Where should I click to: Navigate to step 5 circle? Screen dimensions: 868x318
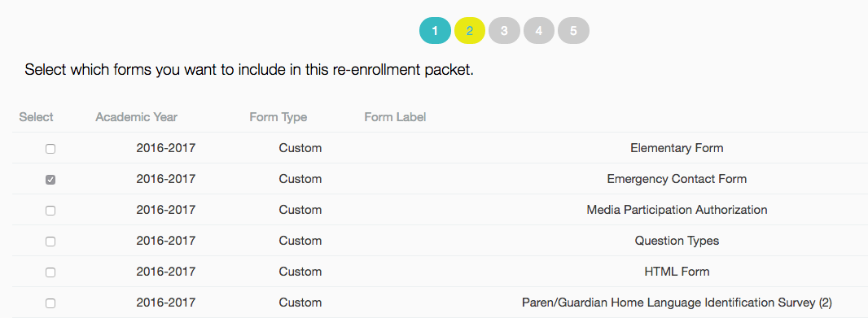pos(573,31)
